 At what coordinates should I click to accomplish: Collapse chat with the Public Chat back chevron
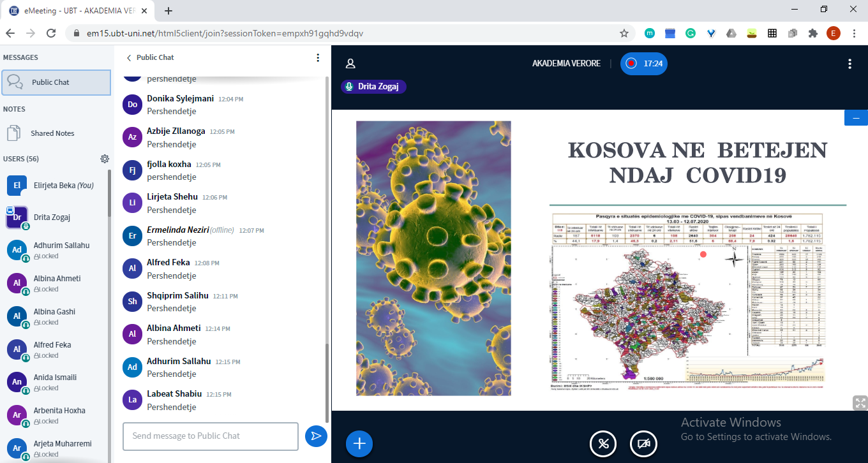(x=129, y=58)
